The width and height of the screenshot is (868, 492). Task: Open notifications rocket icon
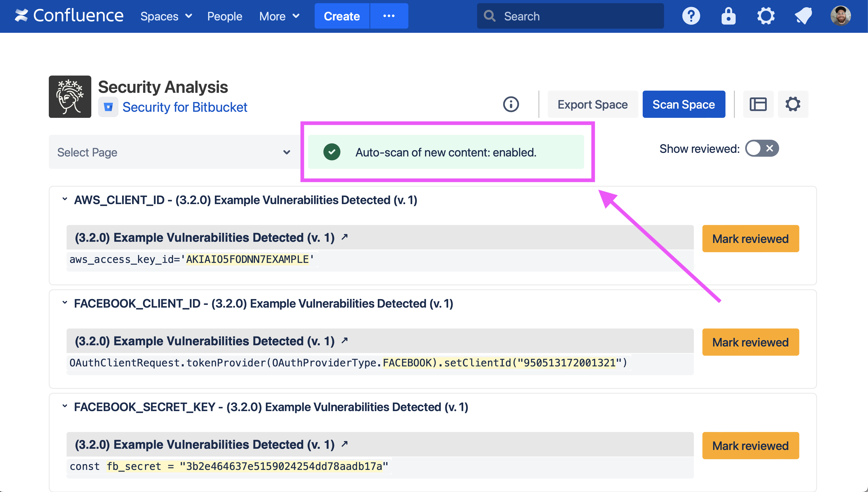[x=803, y=16]
